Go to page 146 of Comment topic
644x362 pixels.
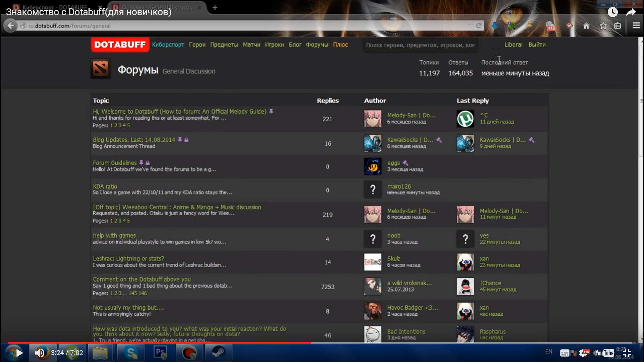(x=143, y=293)
